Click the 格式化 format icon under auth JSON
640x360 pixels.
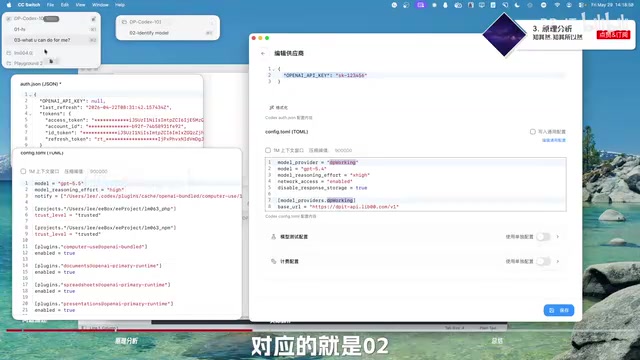271,107
